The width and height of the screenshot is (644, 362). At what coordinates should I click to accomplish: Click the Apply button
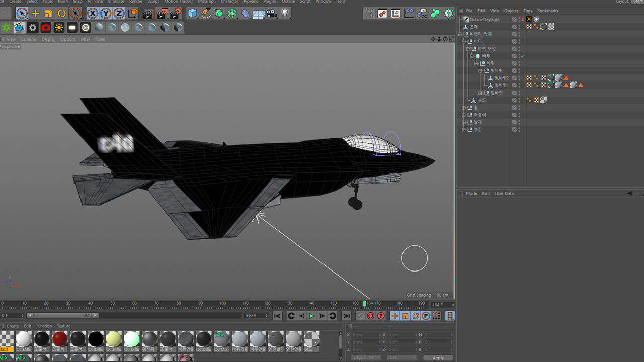tap(438, 358)
